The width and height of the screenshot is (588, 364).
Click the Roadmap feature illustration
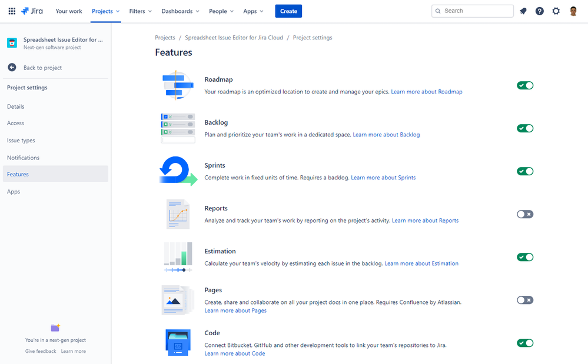coord(178,85)
